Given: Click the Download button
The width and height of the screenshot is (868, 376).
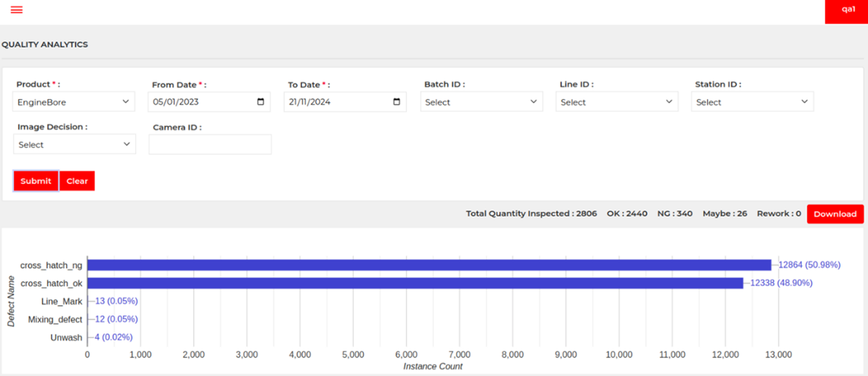Looking at the screenshot, I should (835, 214).
